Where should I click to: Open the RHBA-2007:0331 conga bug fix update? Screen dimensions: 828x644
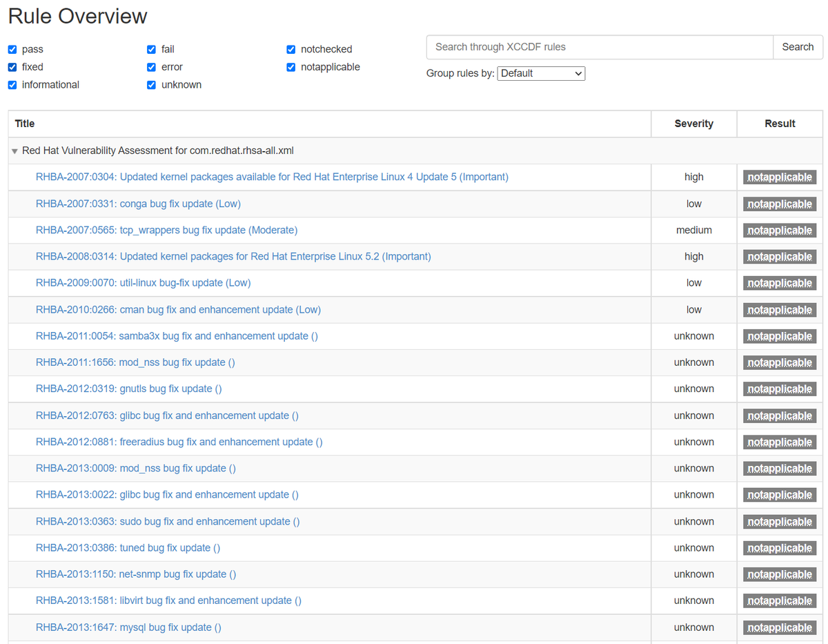coord(138,204)
